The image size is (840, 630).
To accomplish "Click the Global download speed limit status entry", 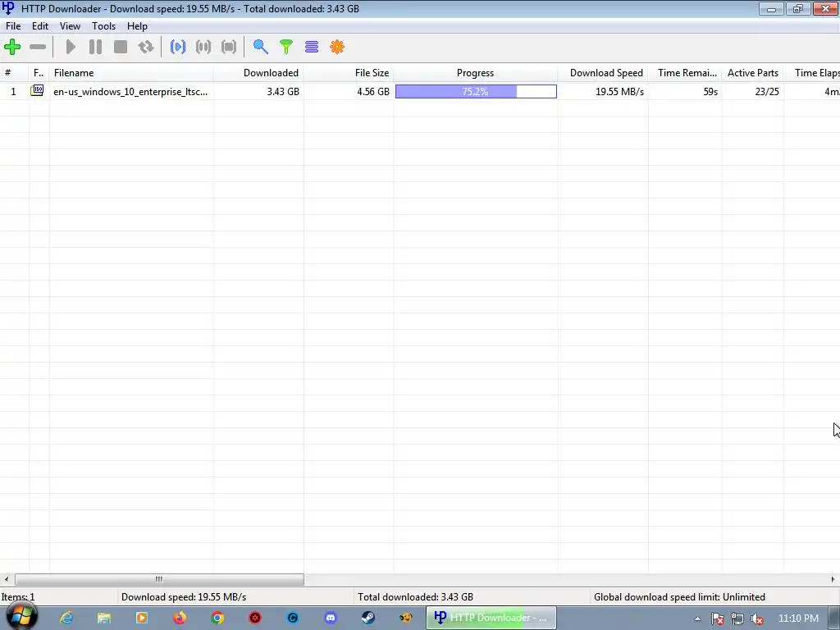I will point(679,597).
